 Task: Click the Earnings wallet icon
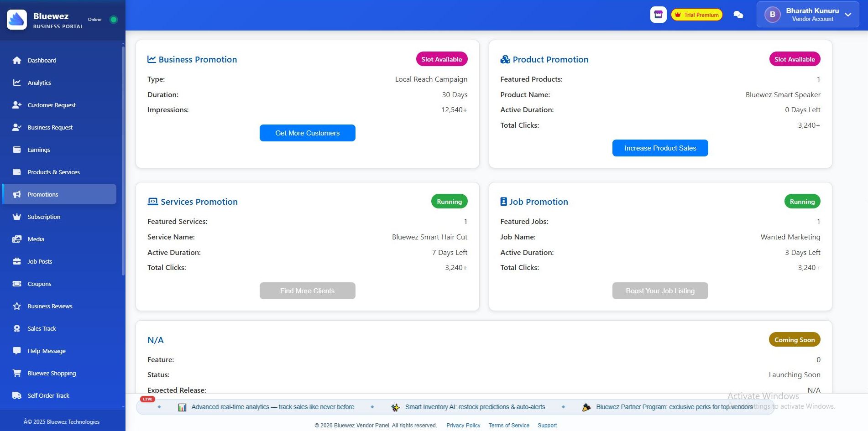click(x=17, y=150)
